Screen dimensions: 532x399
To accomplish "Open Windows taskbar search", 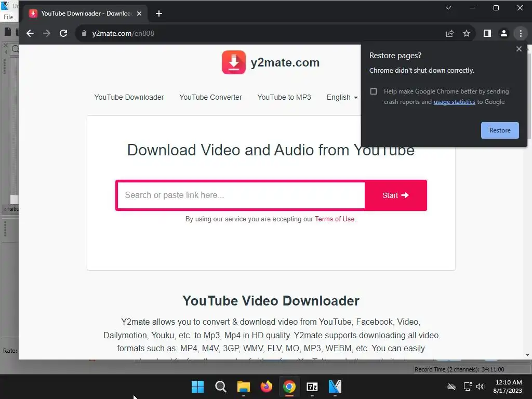I will [220, 387].
